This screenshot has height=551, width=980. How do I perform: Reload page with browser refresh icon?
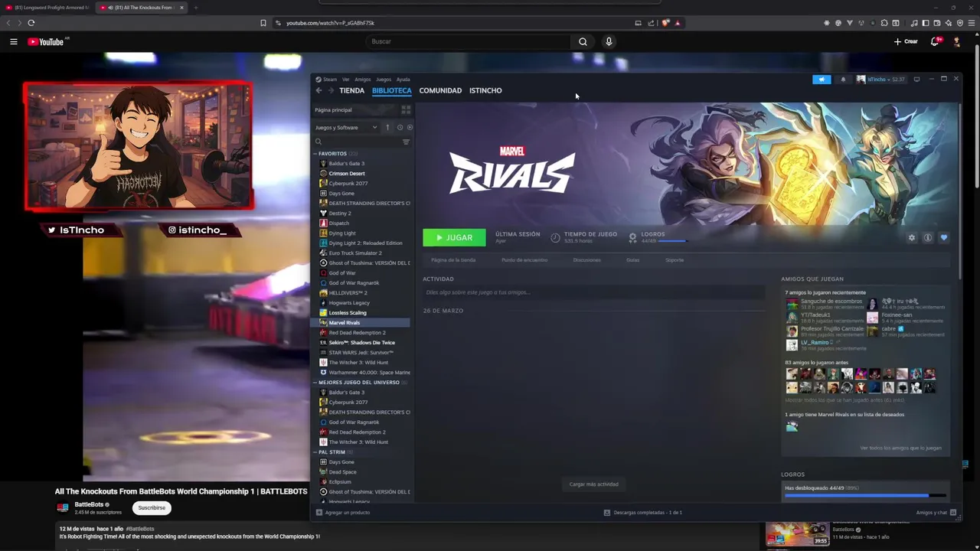(31, 23)
